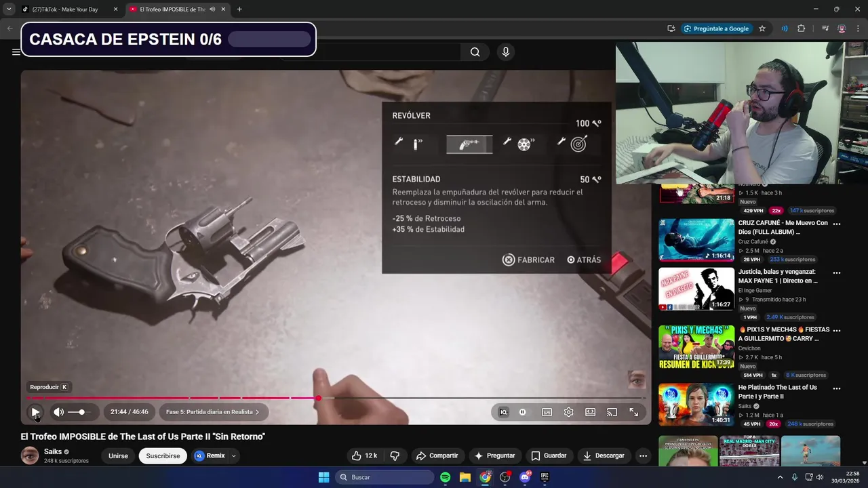
Task: Switch to theater mode view
Action: (x=590, y=412)
